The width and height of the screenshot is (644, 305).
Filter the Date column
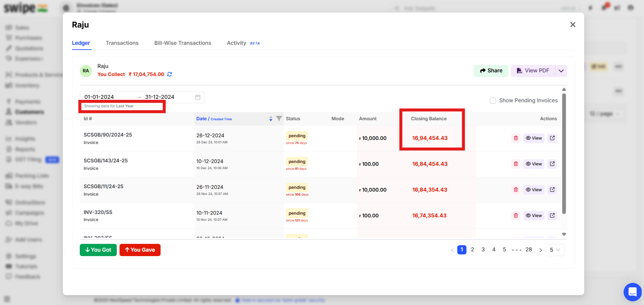click(279, 119)
